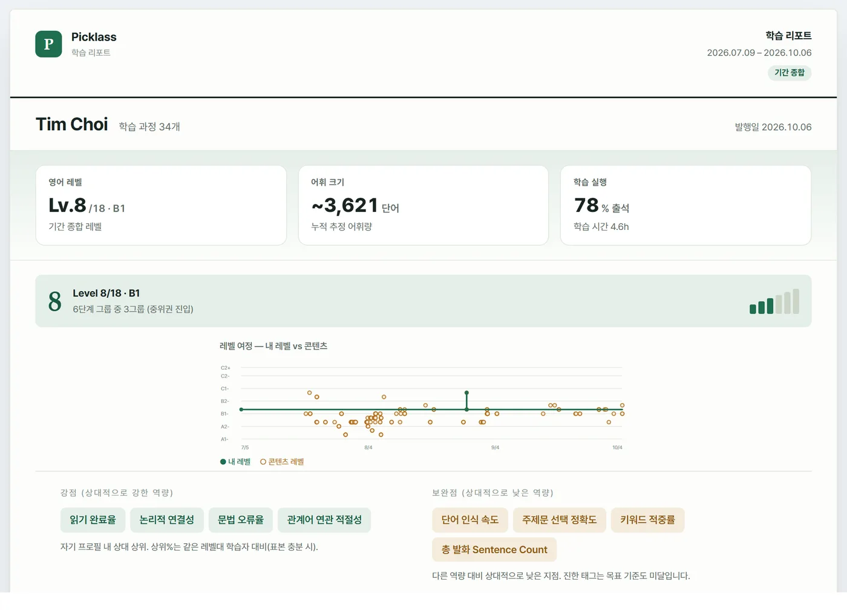Click the Level 8/18 · B1 heading

[x=106, y=293]
